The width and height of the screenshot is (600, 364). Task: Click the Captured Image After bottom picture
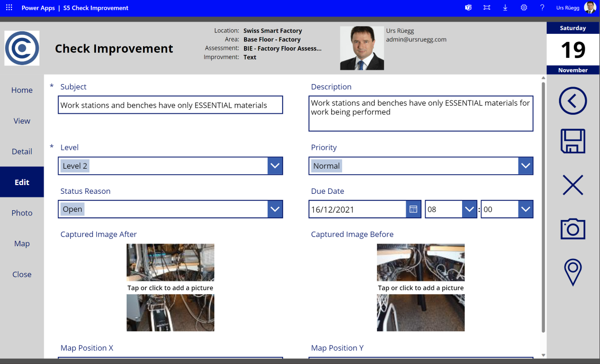(170, 313)
